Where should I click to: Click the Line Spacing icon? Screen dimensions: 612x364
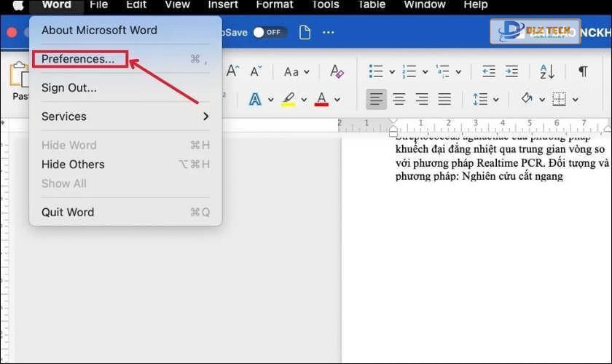click(480, 99)
